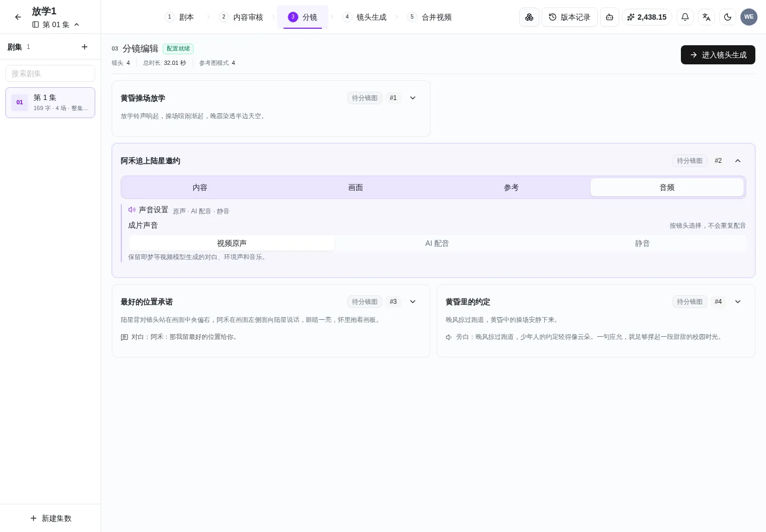
Task: Click the back arrow next to 放学1
Action: pos(18,17)
